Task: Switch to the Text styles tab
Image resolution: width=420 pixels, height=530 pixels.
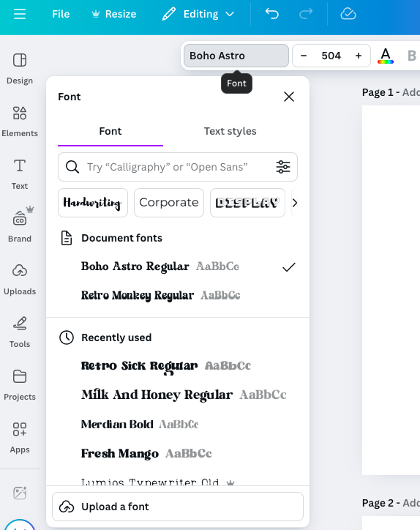Action: pyautogui.click(x=230, y=131)
